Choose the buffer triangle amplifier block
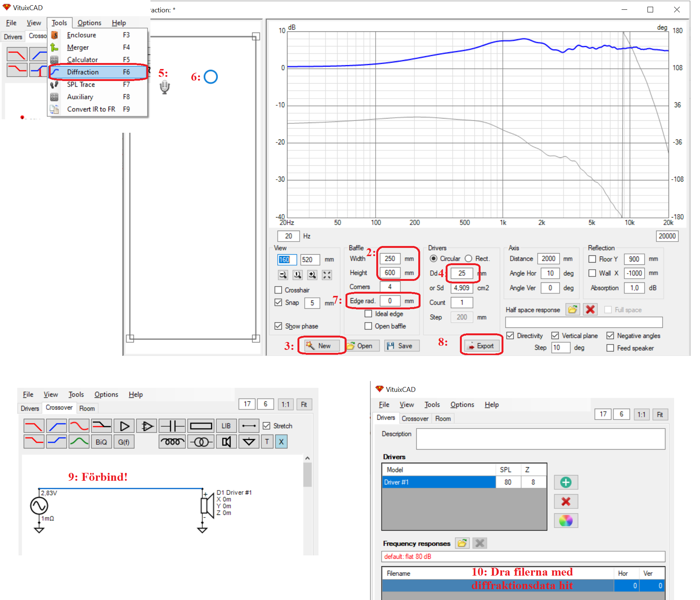 [x=124, y=426]
